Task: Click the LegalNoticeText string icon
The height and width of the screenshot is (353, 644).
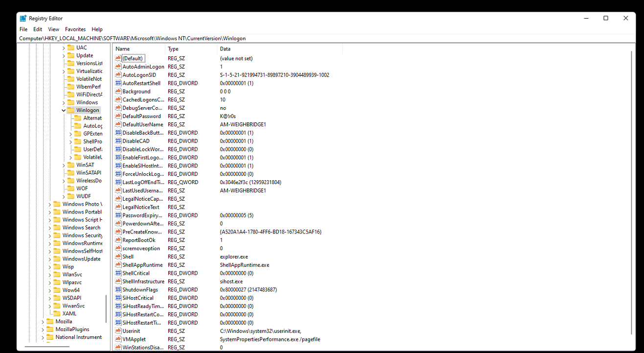Action: pyautogui.click(x=118, y=207)
